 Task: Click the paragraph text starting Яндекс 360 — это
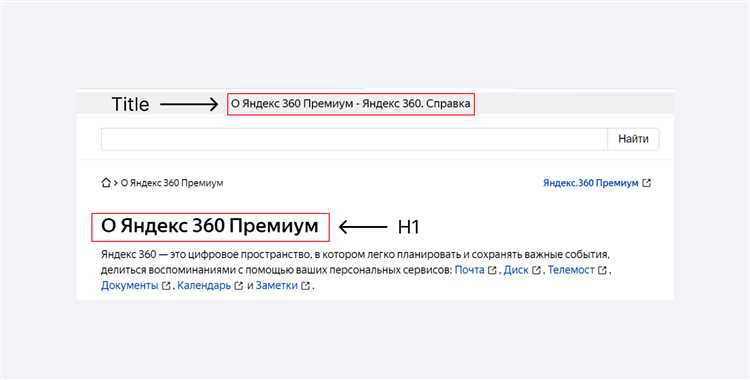[x=355, y=270]
